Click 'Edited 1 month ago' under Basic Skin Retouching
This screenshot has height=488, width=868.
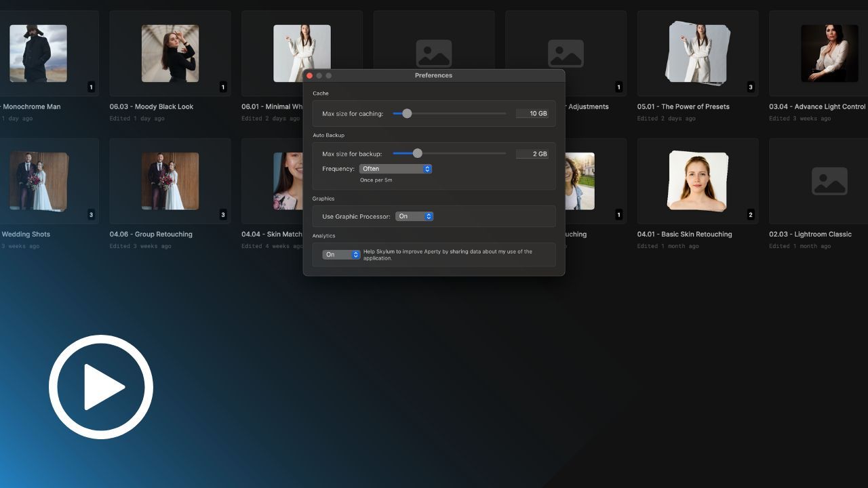pos(668,246)
